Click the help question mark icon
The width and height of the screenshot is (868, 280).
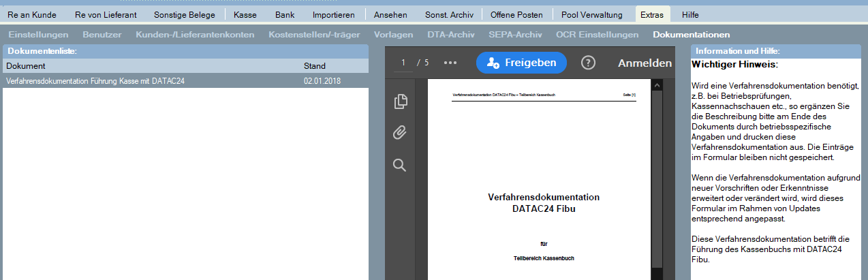pos(588,63)
